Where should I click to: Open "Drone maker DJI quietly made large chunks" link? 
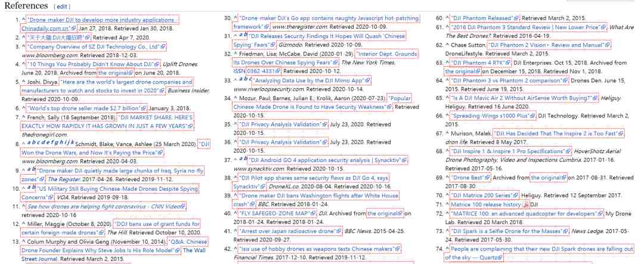[112, 175]
